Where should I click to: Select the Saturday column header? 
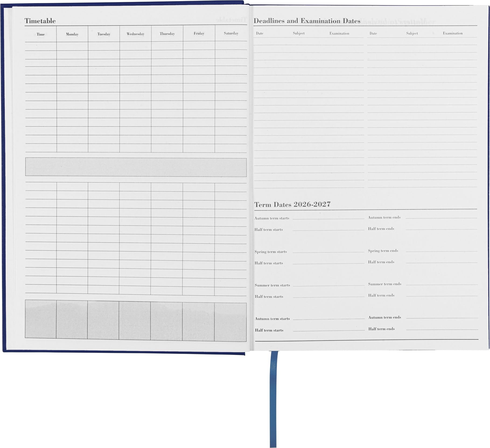tap(231, 33)
